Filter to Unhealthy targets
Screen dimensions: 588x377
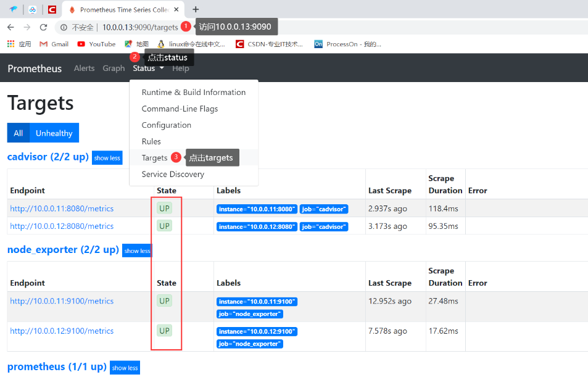[54, 133]
